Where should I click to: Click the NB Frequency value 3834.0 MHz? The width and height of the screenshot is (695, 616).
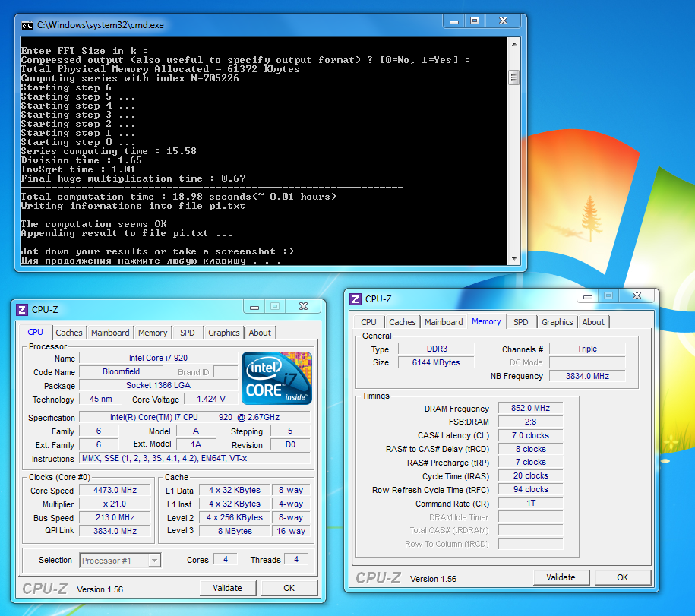click(587, 376)
